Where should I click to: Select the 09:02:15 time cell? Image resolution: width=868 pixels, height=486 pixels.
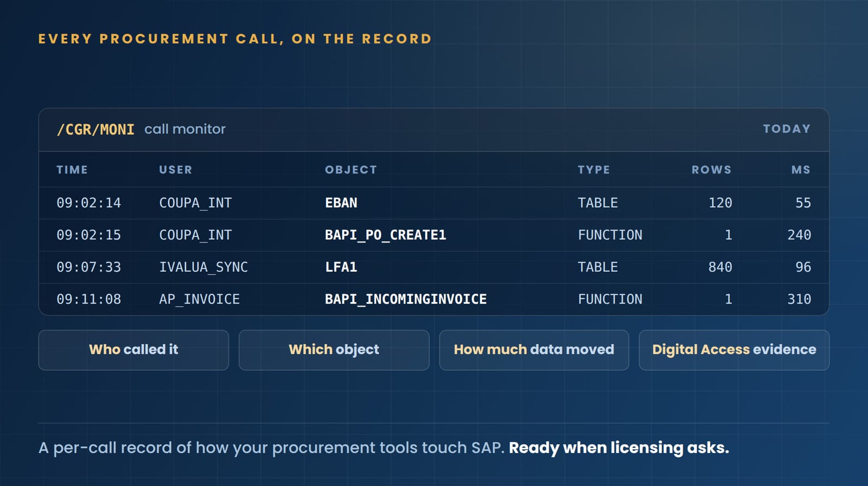(x=89, y=235)
